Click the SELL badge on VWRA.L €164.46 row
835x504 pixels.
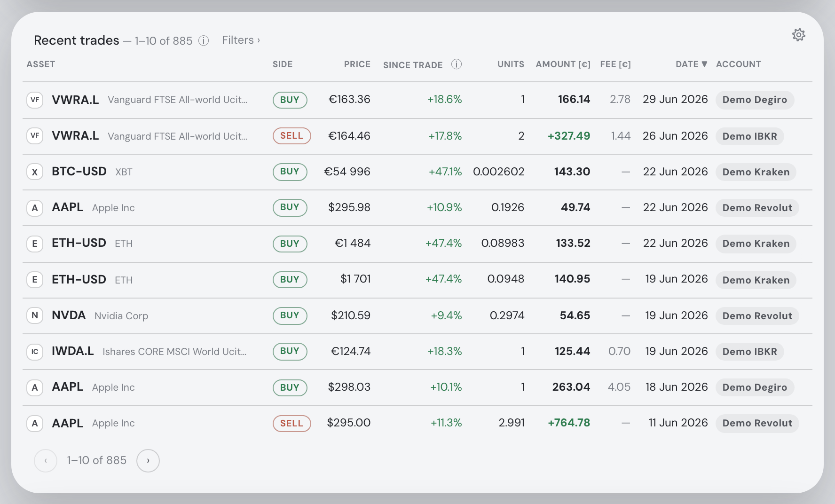pyautogui.click(x=291, y=136)
